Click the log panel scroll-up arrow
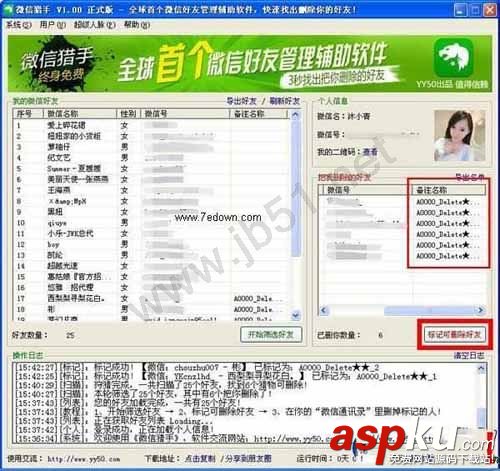The height and width of the screenshot is (471, 500). click(481, 368)
